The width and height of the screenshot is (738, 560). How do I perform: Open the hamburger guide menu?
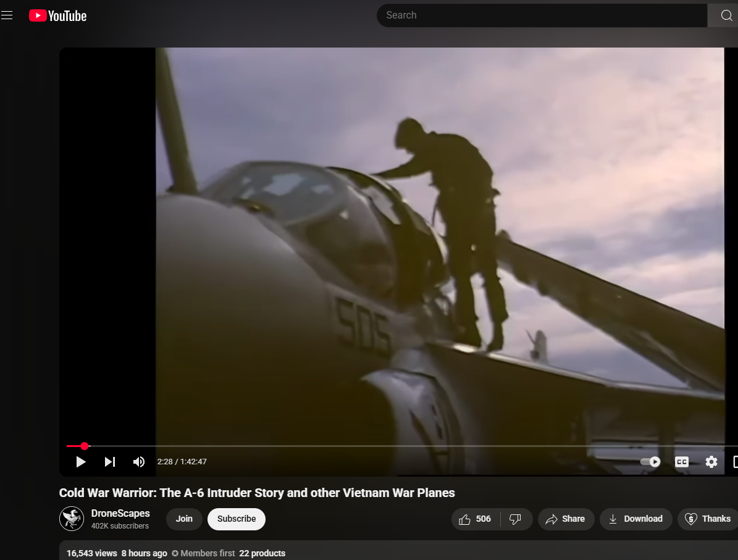point(7,15)
